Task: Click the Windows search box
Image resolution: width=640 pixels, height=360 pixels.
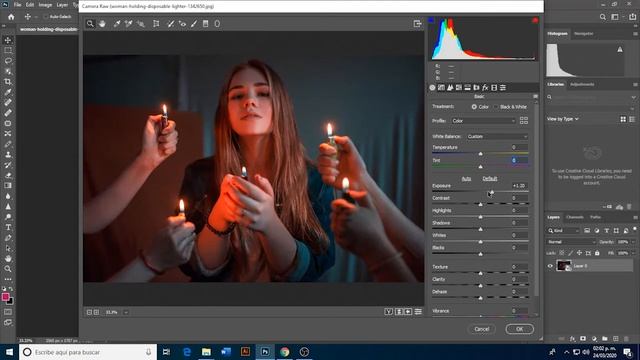Action: click(x=88, y=352)
